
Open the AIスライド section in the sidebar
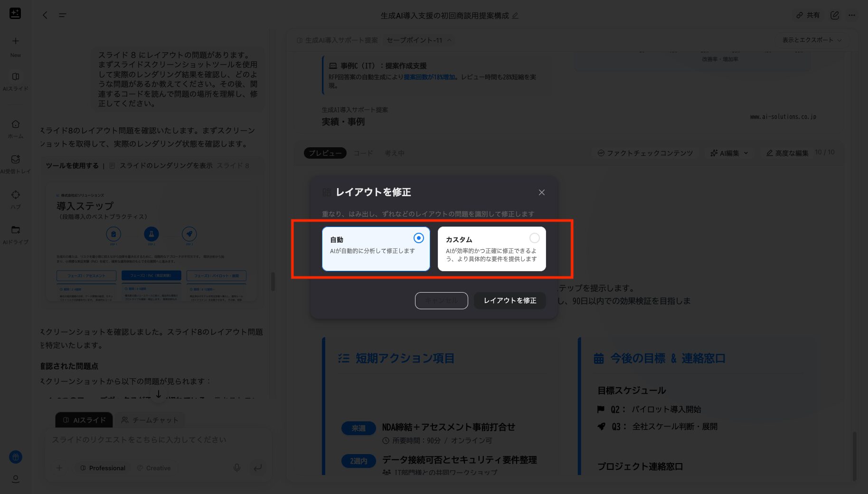16,82
